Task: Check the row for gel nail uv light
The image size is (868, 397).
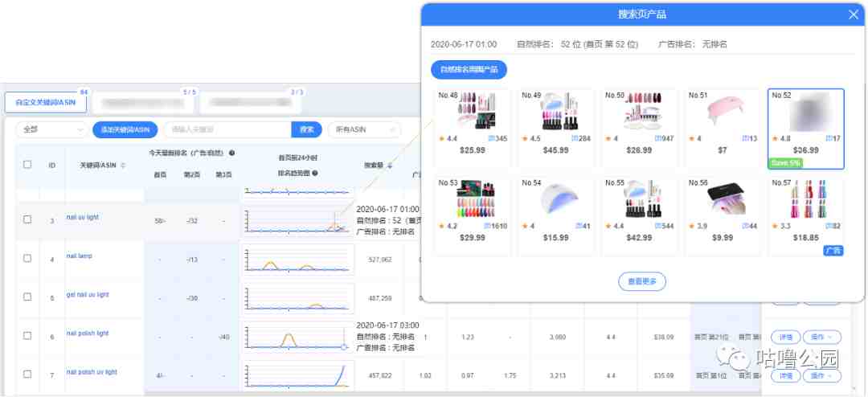Action: pos(27,297)
